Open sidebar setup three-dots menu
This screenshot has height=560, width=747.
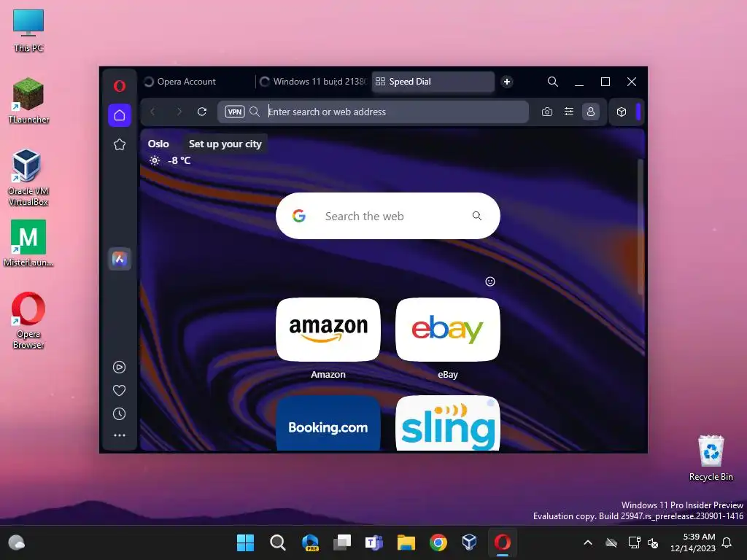point(119,435)
